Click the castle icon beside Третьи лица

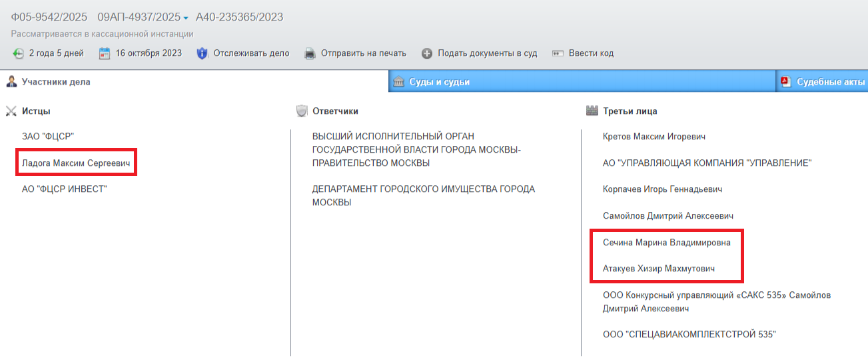(x=592, y=111)
